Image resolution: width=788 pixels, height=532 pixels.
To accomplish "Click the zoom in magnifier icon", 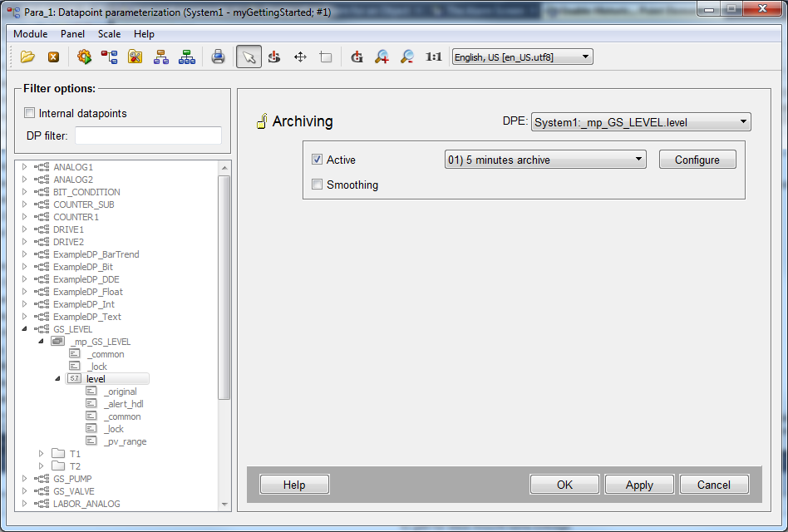I will [382, 57].
